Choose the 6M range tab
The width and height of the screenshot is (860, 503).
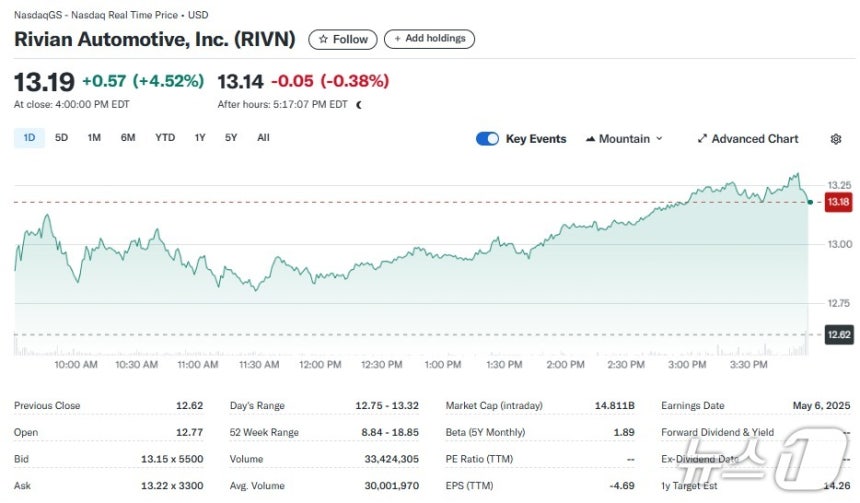point(128,138)
